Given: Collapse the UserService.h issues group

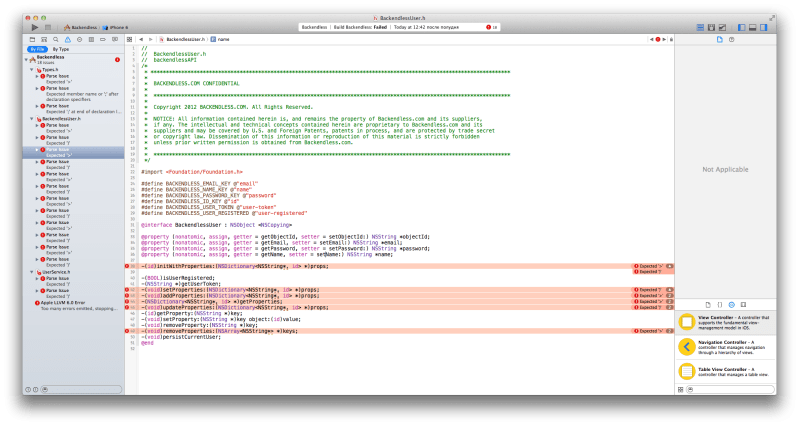Looking at the screenshot, I should click(x=32, y=272).
